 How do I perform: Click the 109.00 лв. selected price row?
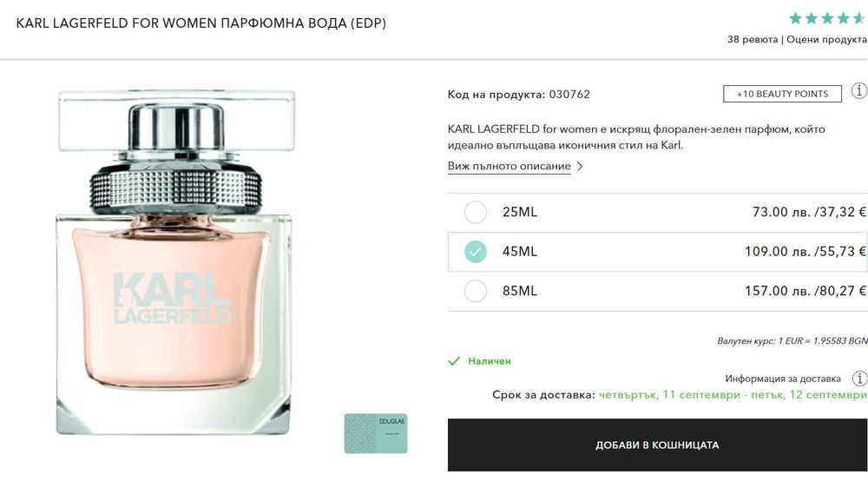805,252
